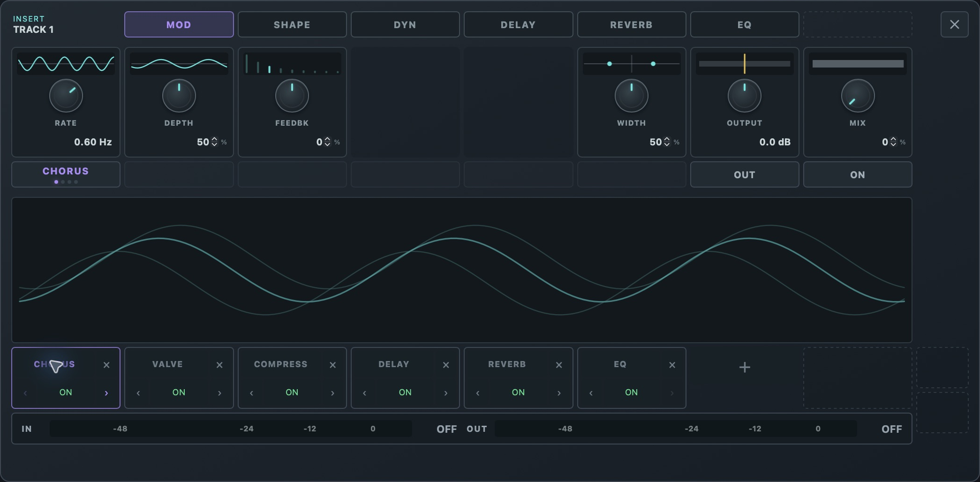The width and height of the screenshot is (980, 482).
Task: Click the WIDTH percent stepper arrows
Action: point(667,142)
